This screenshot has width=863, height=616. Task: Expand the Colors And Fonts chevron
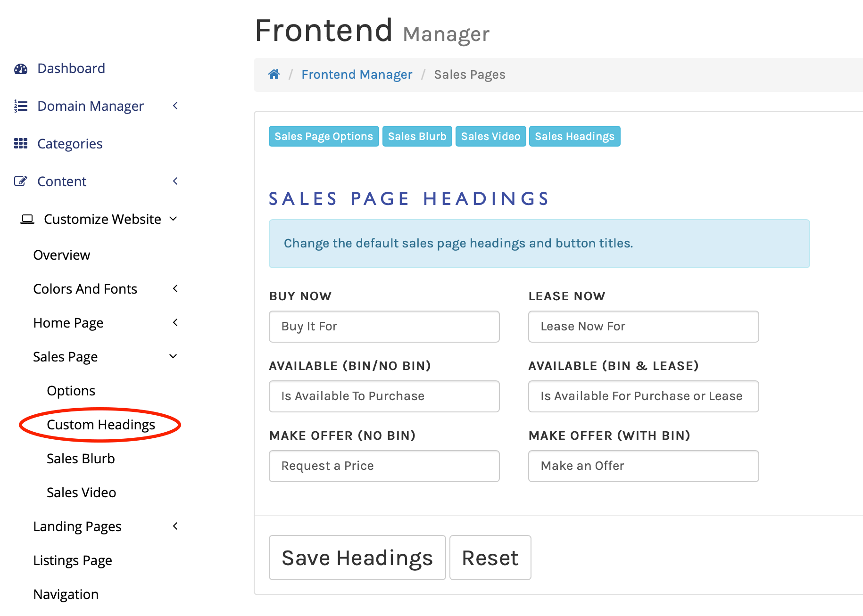(x=175, y=289)
